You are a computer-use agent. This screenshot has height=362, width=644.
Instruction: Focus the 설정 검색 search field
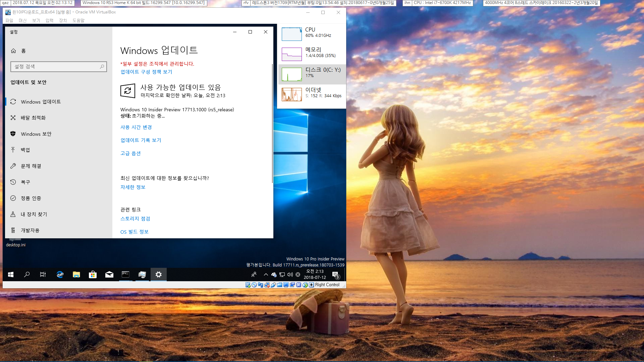click(59, 67)
